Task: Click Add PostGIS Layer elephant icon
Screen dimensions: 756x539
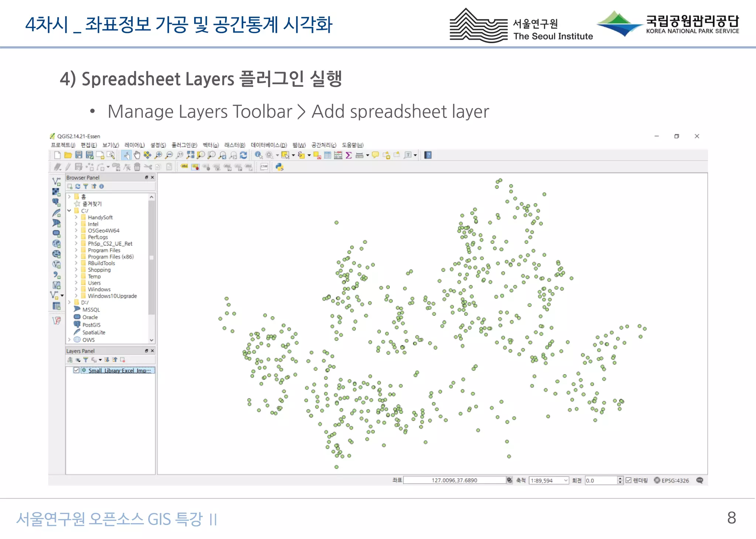Action: click(56, 202)
